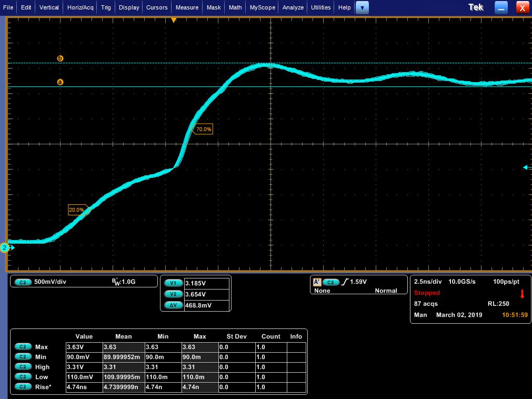532x399 pixels.
Task: Open the File menu
Action: point(8,7)
